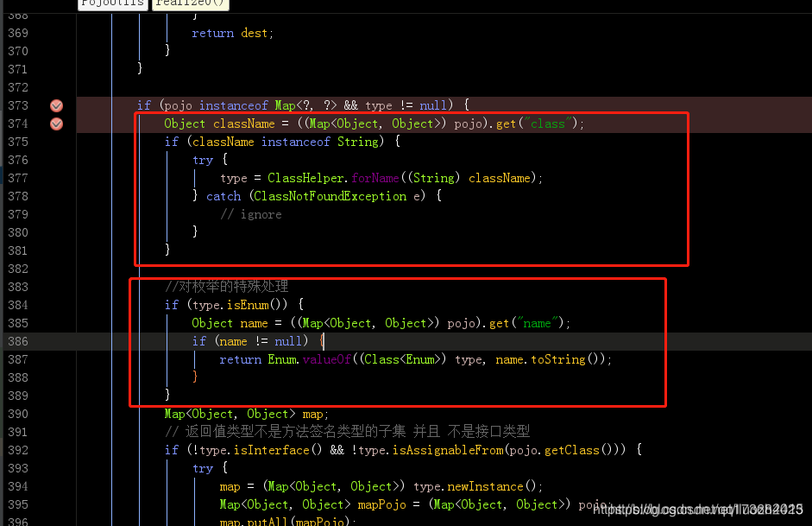Viewport: 812px width, 526px height.
Task: Click the "class" string literal on line 374
Action: point(548,124)
